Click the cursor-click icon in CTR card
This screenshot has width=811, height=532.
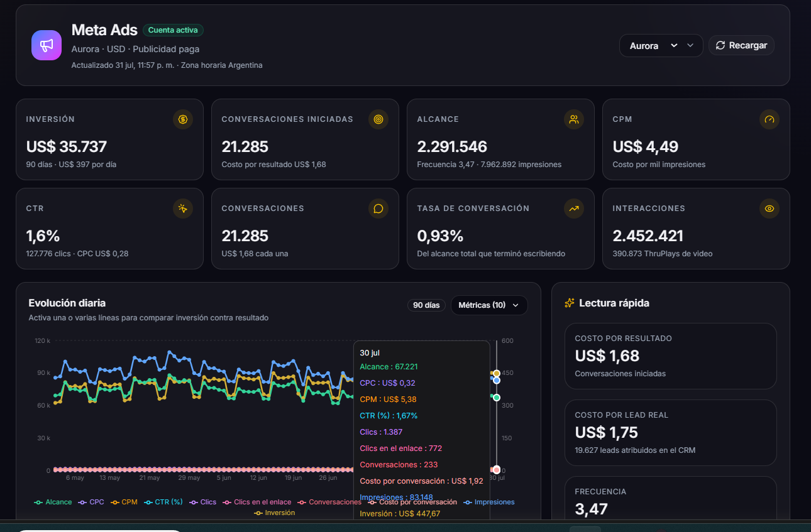(x=183, y=209)
